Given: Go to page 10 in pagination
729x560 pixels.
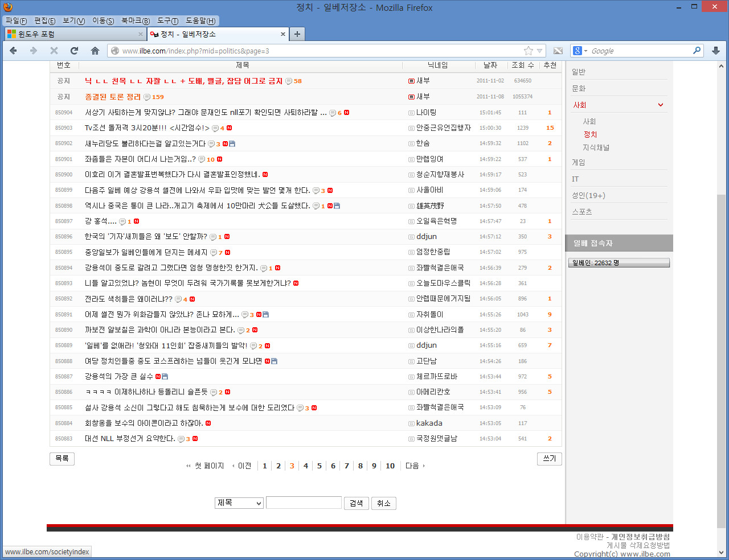Looking at the screenshot, I should click(x=390, y=466).
